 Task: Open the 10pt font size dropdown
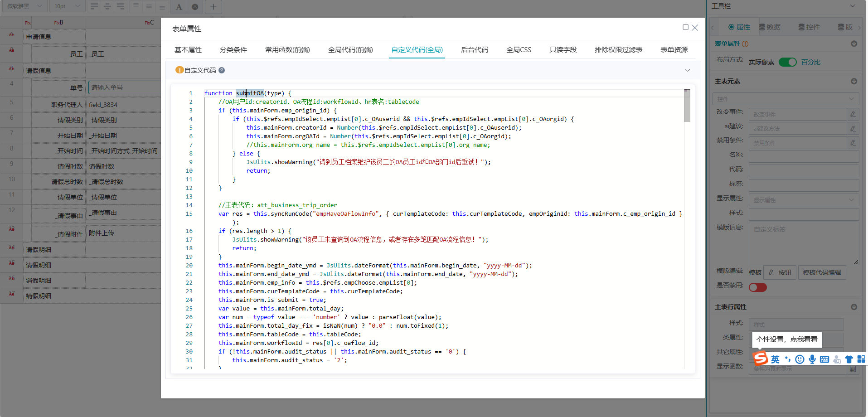click(67, 6)
